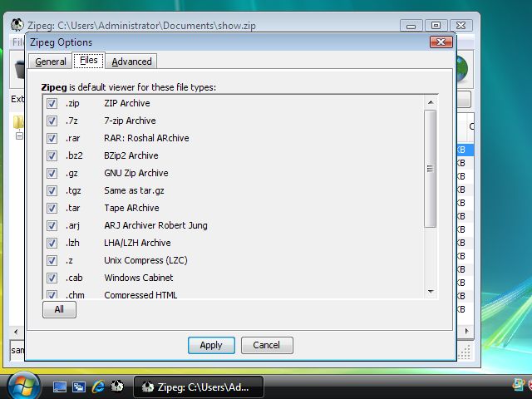Image resolution: width=532 pixels, height=399 pixels.
Task: Click the All button
Action: pos(59,309)
